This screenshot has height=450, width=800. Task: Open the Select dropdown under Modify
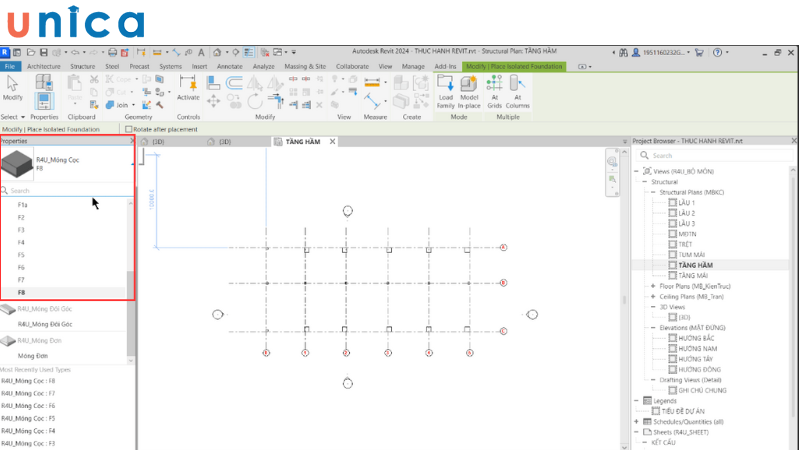click(x=13, y=117)
